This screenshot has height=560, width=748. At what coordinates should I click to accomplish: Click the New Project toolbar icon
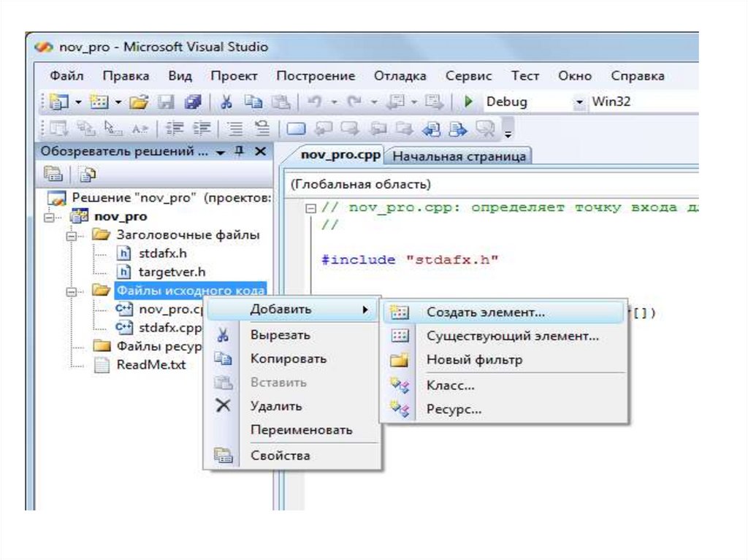click(58, 102)
